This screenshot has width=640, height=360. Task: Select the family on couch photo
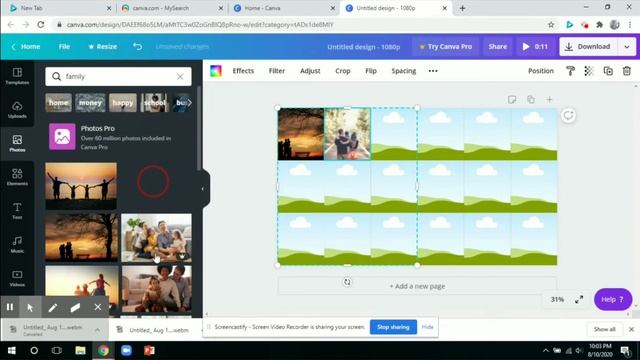click(x=156, y=238)
